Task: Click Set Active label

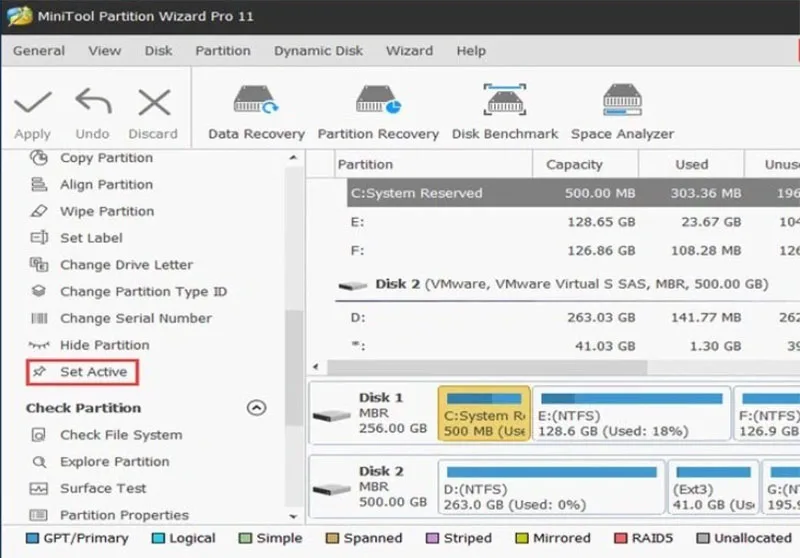Action: (93, 372)
